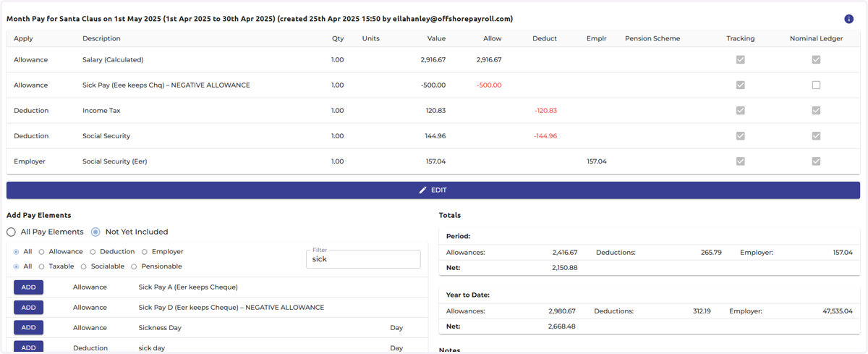Select the Not Yet Included radio button
This screenshot has height=354, width=868.
[95, 232]
